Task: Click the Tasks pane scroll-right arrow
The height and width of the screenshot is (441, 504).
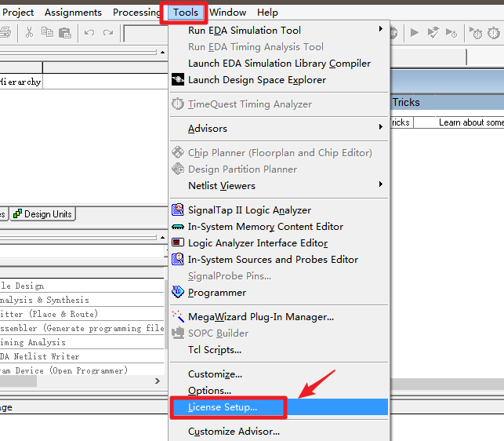Action: click(158, 381)
